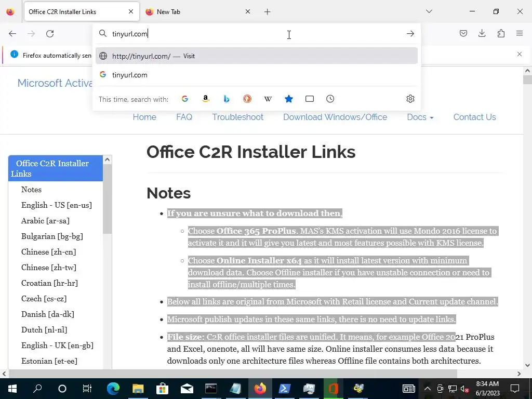Search this time with DuckDuckGo
Image resolution: width=532 pixels, height=399 pixels.
pyautogui.click(x=247, y=99)
